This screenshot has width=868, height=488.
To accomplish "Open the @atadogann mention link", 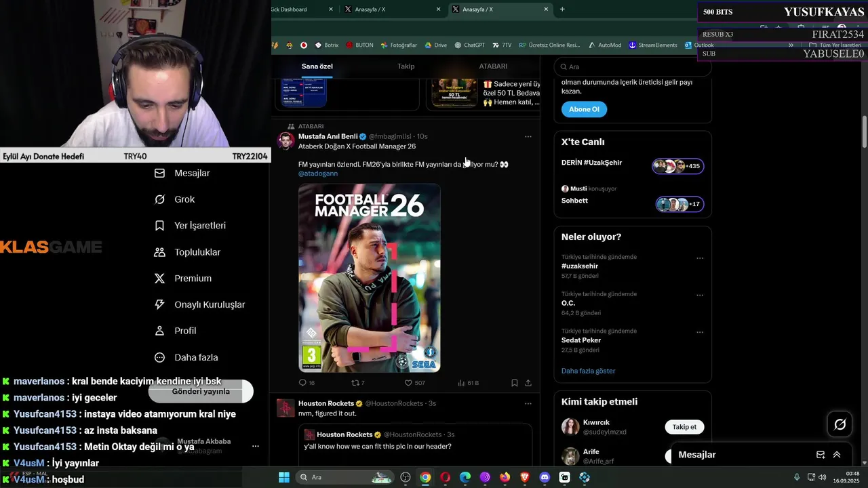I will [x=318, y=174].
